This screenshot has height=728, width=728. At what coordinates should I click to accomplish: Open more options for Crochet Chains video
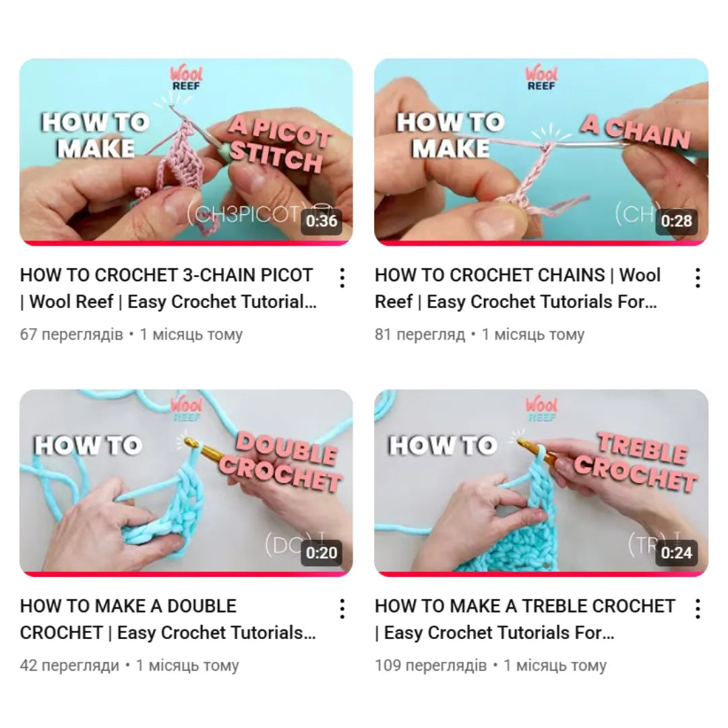point(698,278)
